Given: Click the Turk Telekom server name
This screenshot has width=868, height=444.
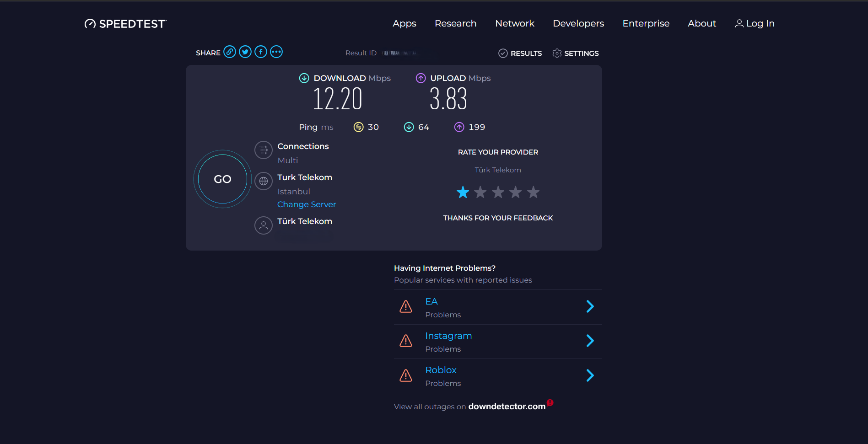Looking at the screenshot, I should (x=305, y=177).
